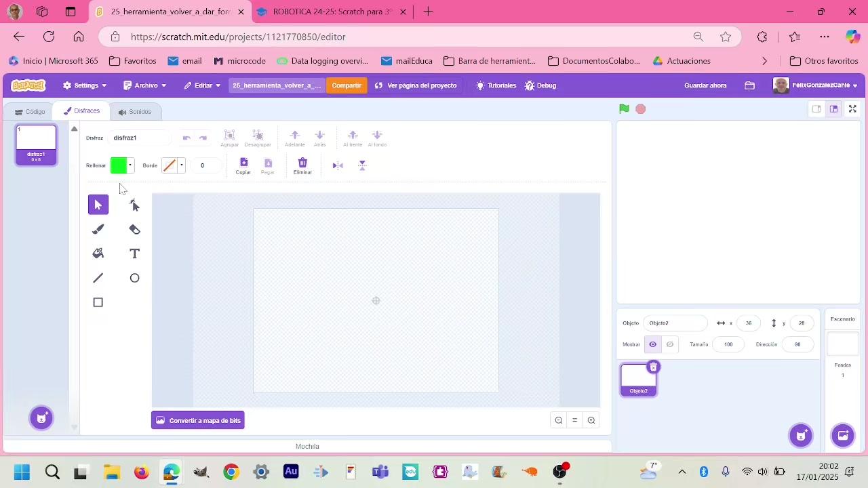Switch to large stage layout
This screenshot has height=488, width=868.
(834, 109)
